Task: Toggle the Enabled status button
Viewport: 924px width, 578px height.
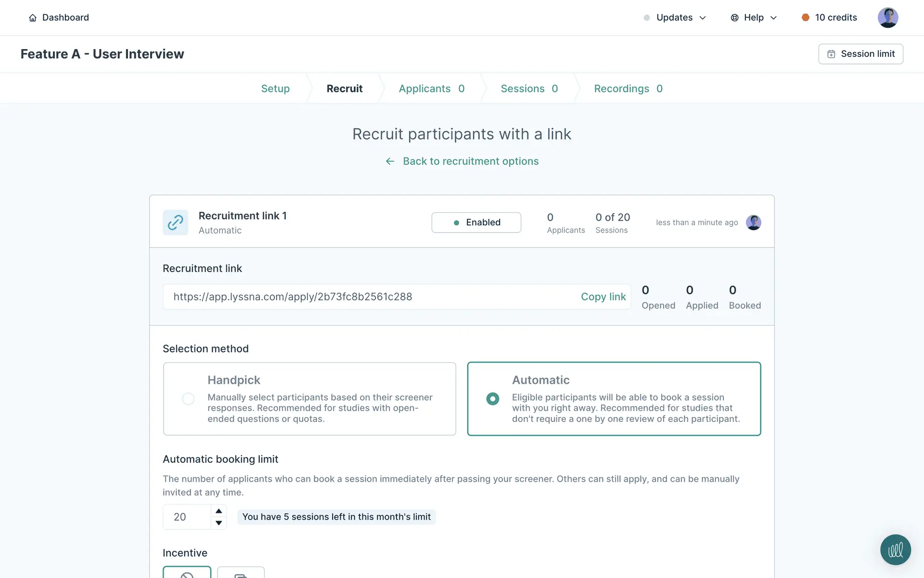Action: (476, 223)
